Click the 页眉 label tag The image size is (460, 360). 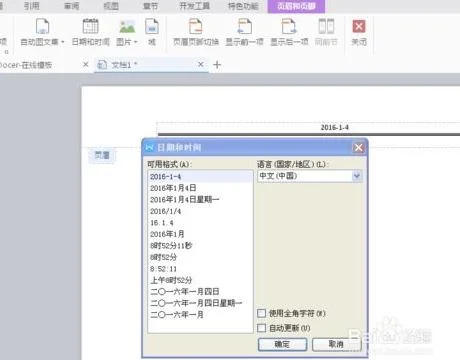pyautogui.click(x=102, y=155)
